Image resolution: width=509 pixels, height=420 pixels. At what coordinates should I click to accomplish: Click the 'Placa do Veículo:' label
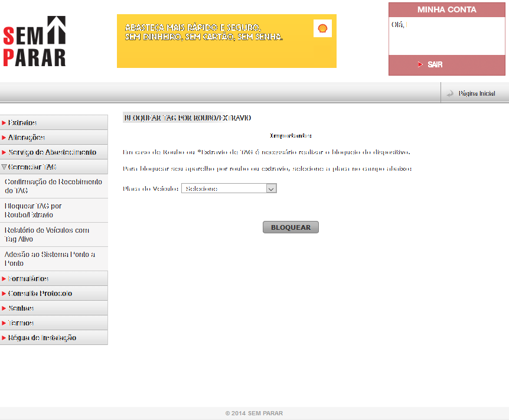[x=151, y=188]
